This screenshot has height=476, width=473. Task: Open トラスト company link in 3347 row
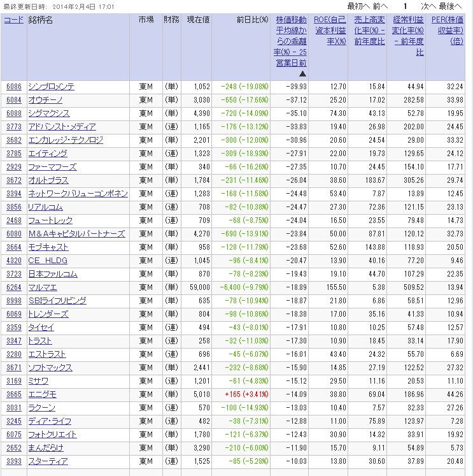tap(40, 341)
